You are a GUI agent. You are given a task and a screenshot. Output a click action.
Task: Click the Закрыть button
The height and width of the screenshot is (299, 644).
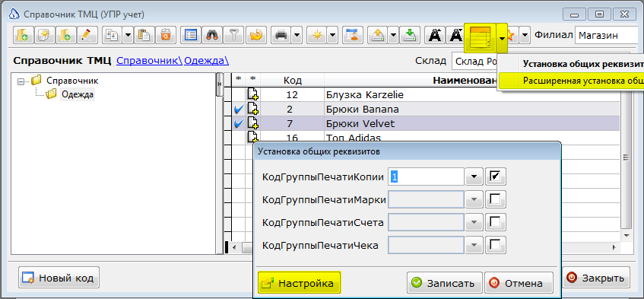[x=595, y=278]
